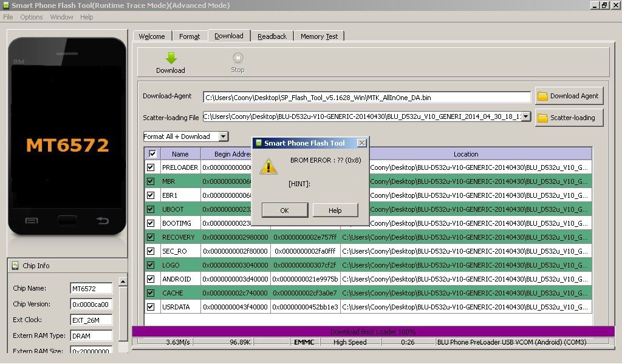The image size is (622, 364).
Task: Click the High Speed status entry
Action: point(350,342)
